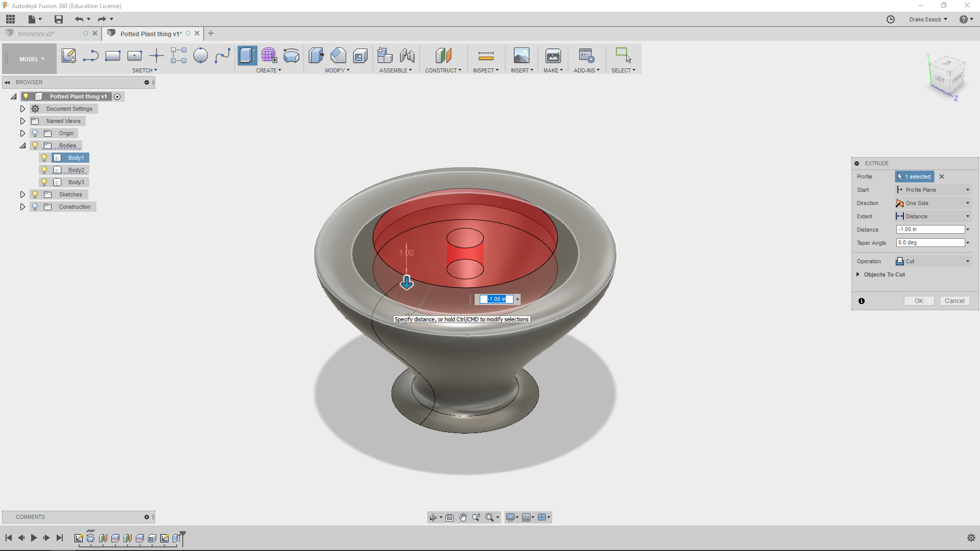
Task: Toggle visibility of Body3 layer
Action: [x=44, y=182]
